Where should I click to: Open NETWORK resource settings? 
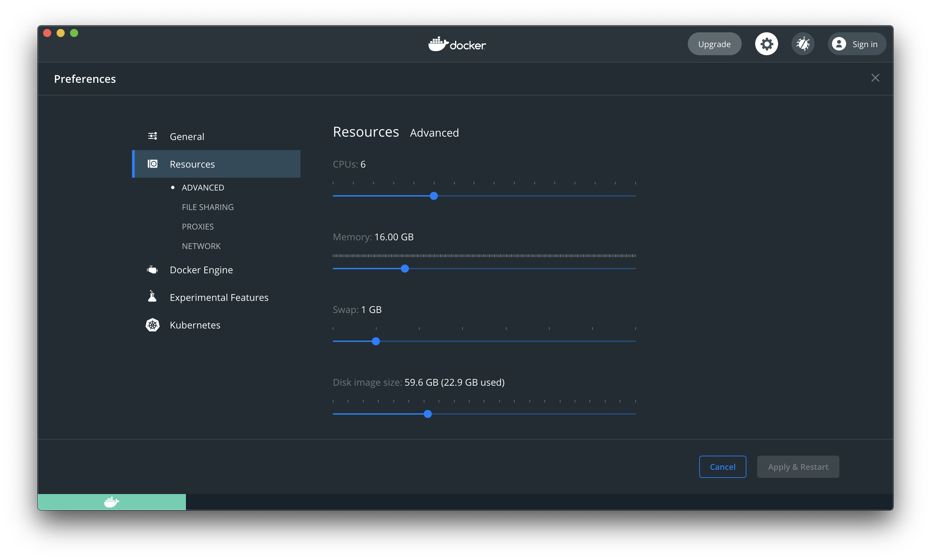click(201, 246)
